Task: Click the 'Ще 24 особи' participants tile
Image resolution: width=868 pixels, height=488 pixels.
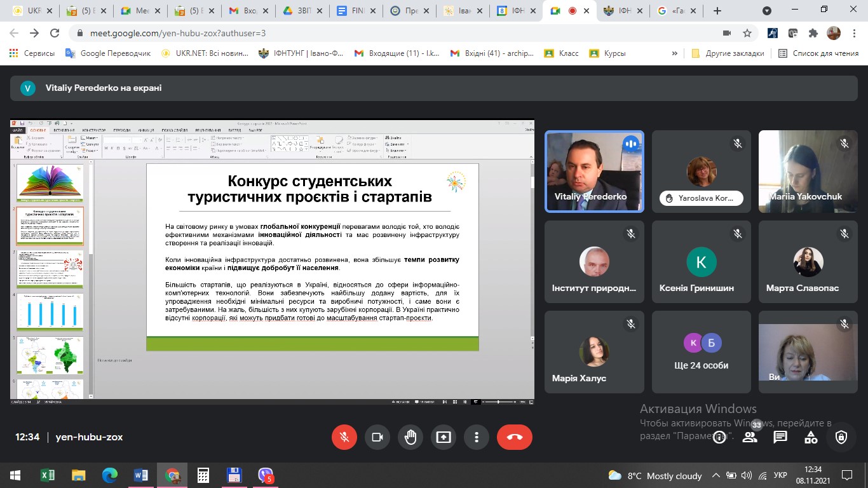Action: 701,352
